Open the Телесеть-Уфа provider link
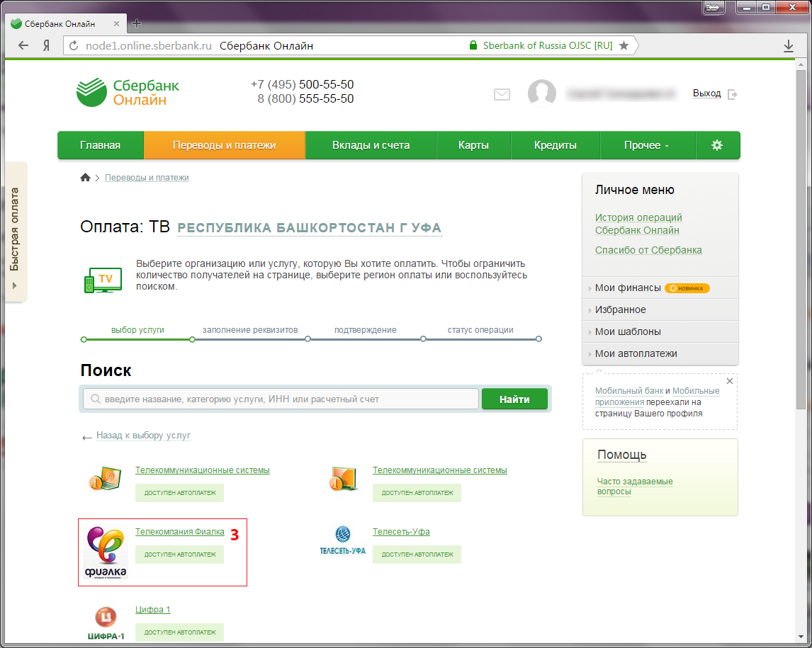 [x=401, y=532]
